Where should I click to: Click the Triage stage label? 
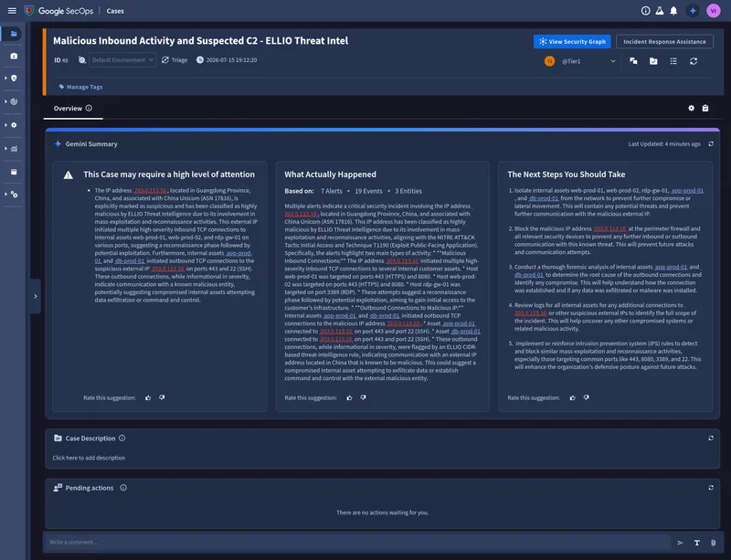[x=179, y=60]
